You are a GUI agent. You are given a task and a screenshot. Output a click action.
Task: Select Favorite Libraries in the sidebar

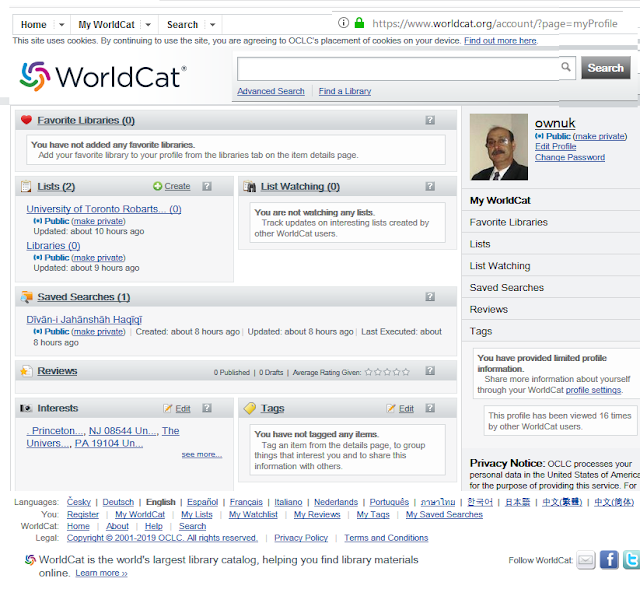click(x=509, y=222)
